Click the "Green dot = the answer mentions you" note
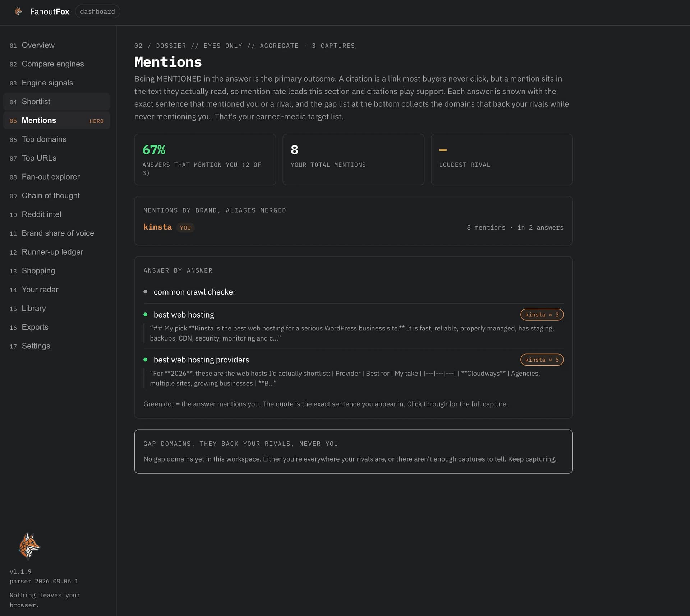The image size is (690, 616). pos(326,404)
